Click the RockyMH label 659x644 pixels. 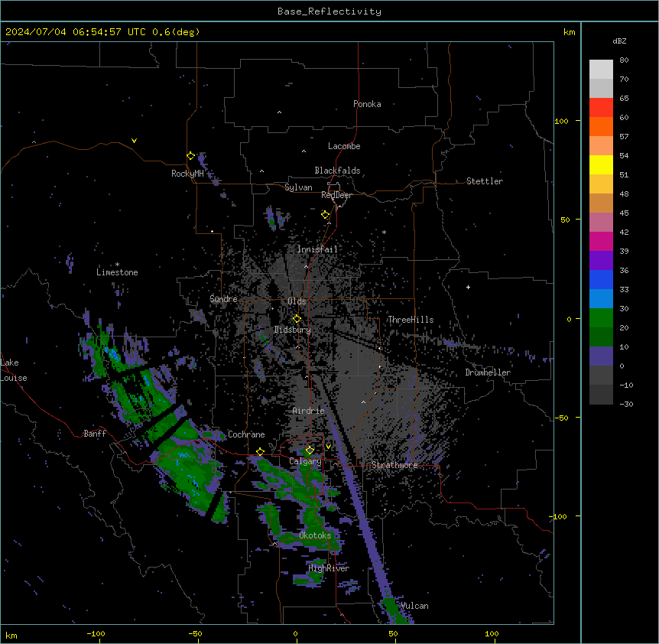pos(187,174)
